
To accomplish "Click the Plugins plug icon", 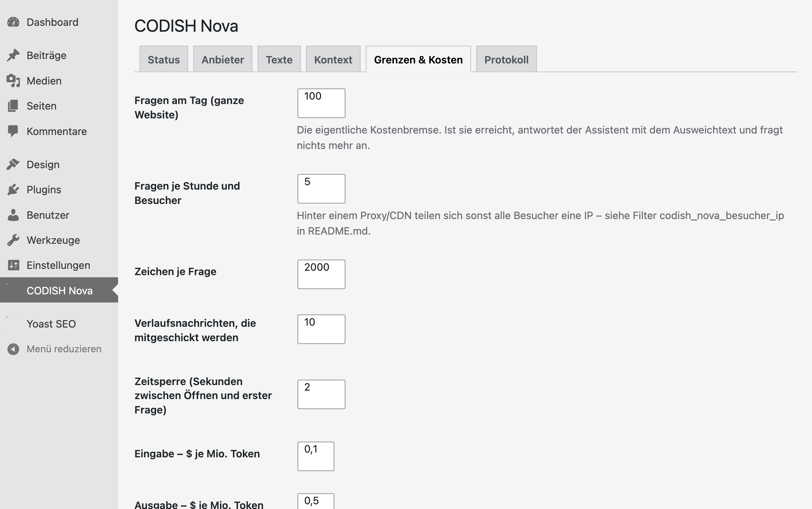I will pos(13,190).
